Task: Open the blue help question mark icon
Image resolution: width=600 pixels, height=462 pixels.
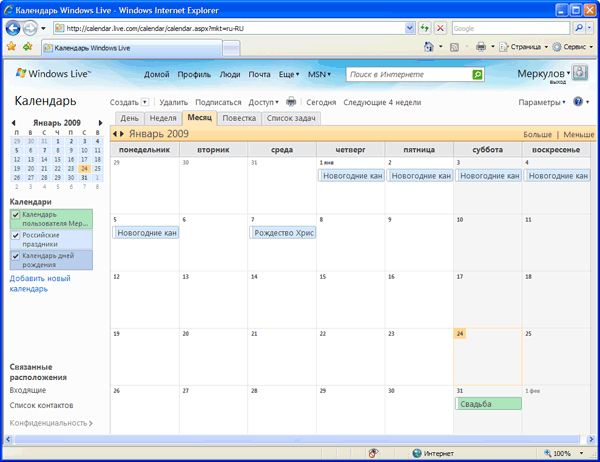Action: click(578, 102)
